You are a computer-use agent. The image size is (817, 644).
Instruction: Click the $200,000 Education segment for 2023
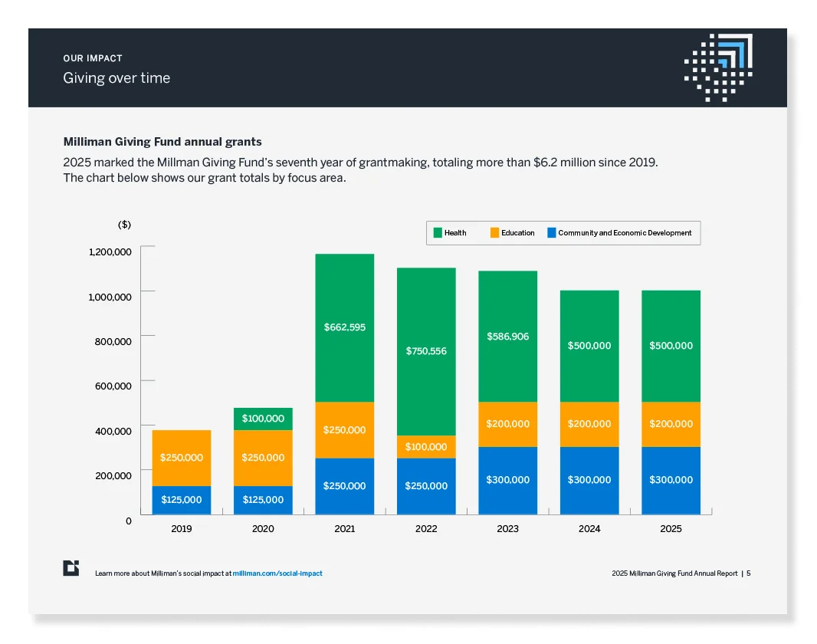[x=507, y=424]
